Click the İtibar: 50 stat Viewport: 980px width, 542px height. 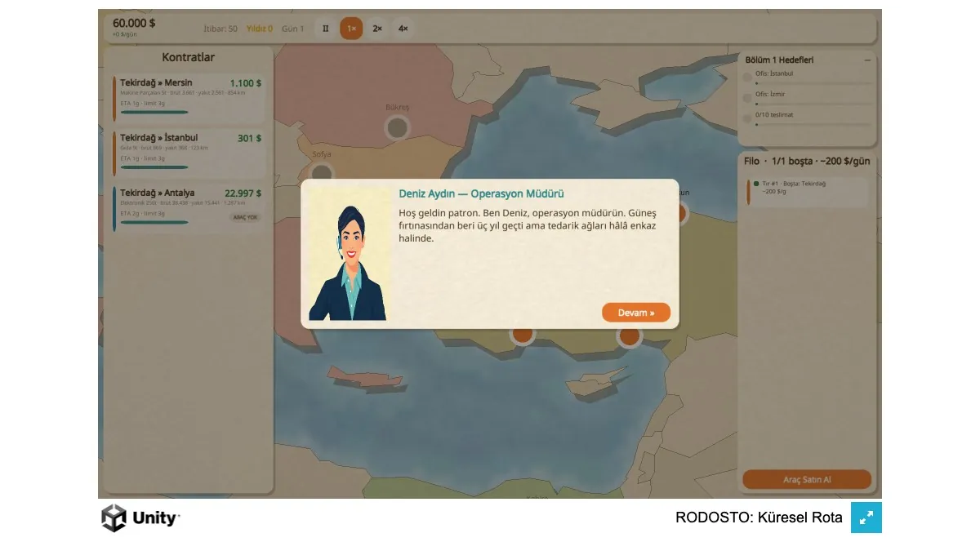pos(220,29)
